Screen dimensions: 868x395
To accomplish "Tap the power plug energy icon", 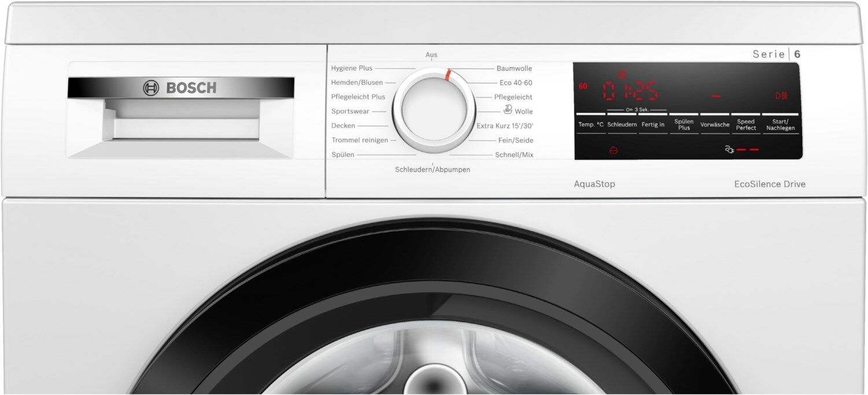I will [729, 150].
